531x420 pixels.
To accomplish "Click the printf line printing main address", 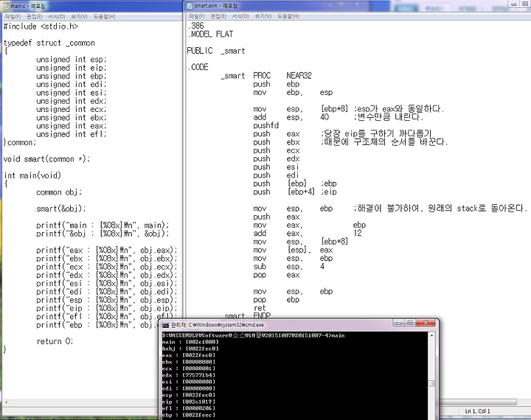I will click(103, 225).
